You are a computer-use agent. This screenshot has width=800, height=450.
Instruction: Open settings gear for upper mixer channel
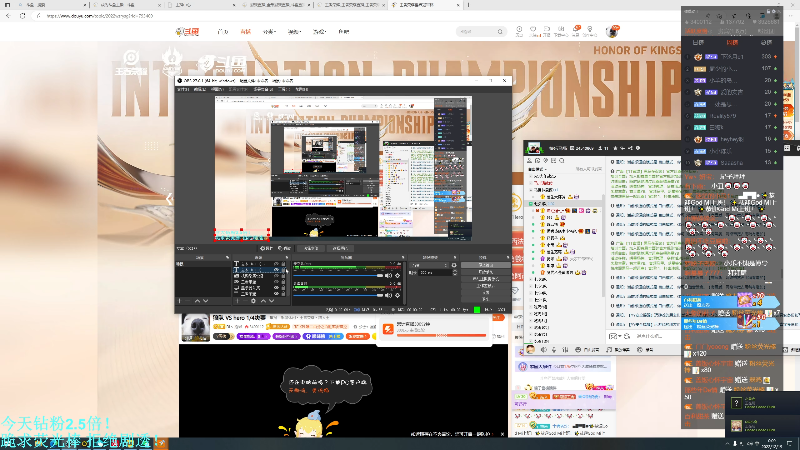397,276
